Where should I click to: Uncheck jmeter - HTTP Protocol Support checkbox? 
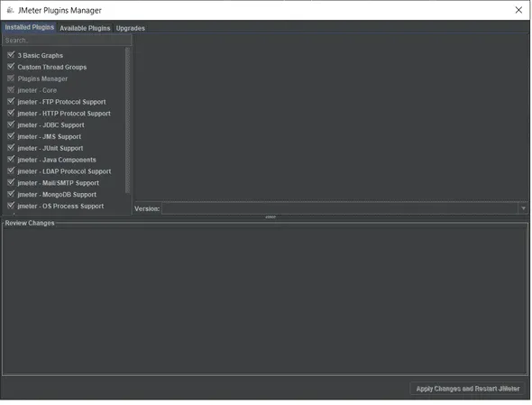(x=11, y=113)
